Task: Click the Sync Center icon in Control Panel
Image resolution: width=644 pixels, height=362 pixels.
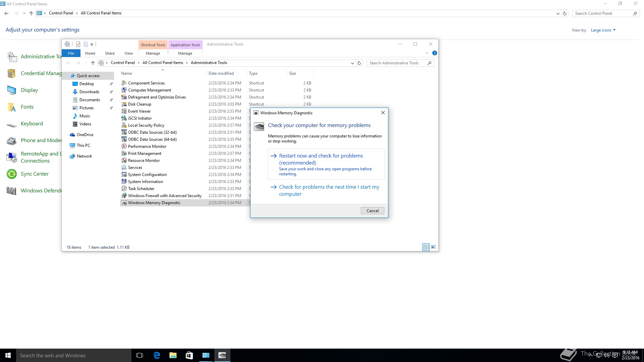Action: (12, 174)
